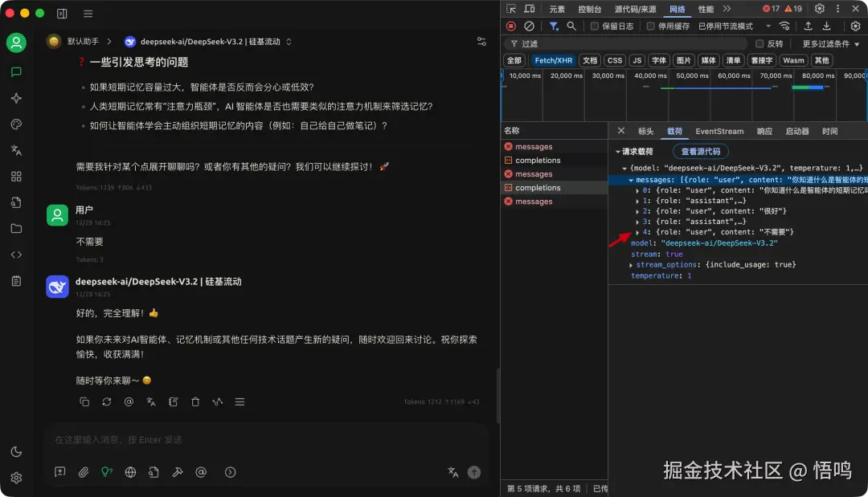Collapse the messages array node

631,180
